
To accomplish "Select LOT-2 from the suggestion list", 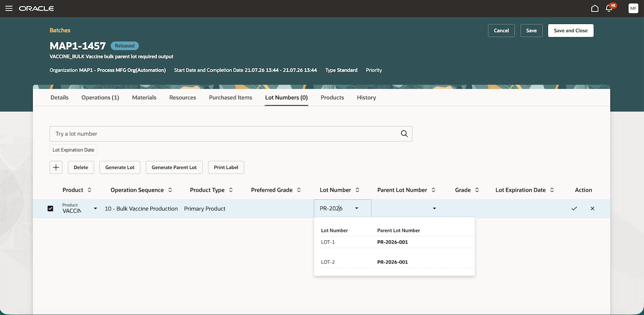I will pyautogui.click(x=328, y=262).
